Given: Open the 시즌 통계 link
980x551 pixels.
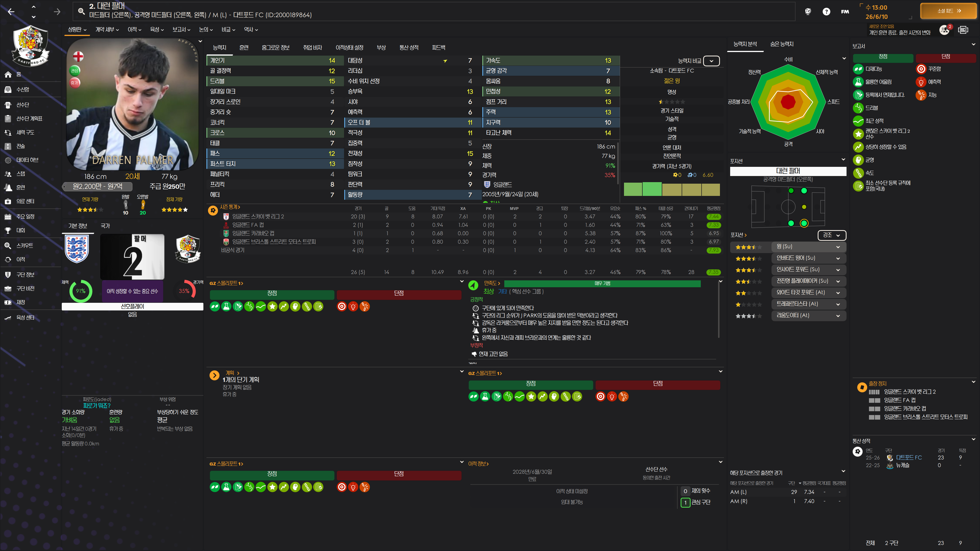Looking at the screenshot, I should point(230,207).
